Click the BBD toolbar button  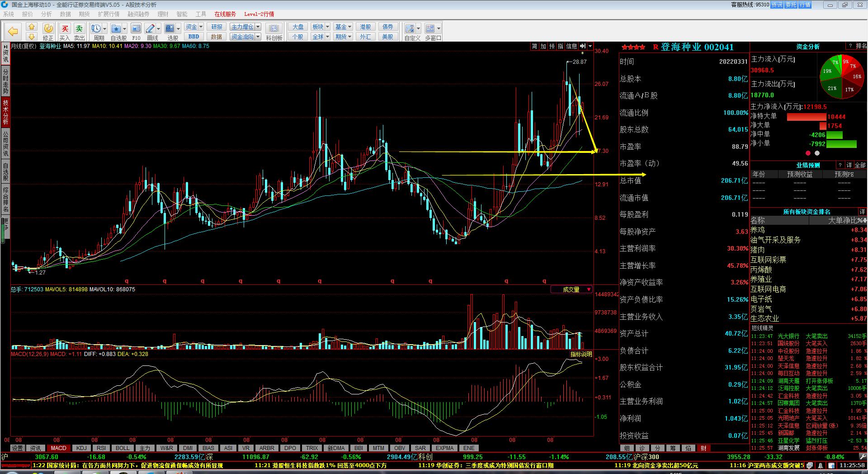click(194, 37)
